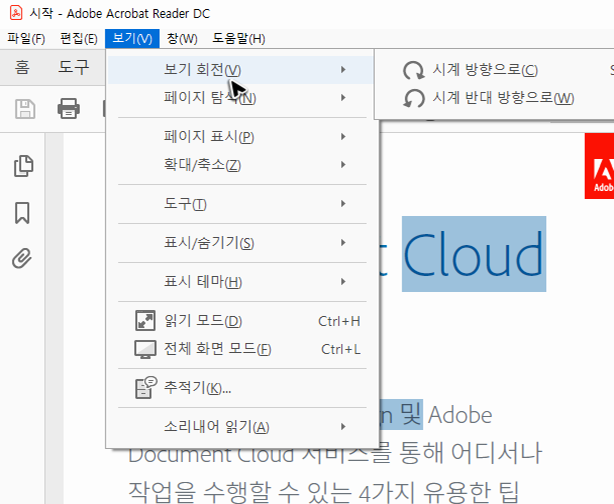
Task: Click the 읽기 모드 expand-arrows icon
Action: [x=145, y=321]
